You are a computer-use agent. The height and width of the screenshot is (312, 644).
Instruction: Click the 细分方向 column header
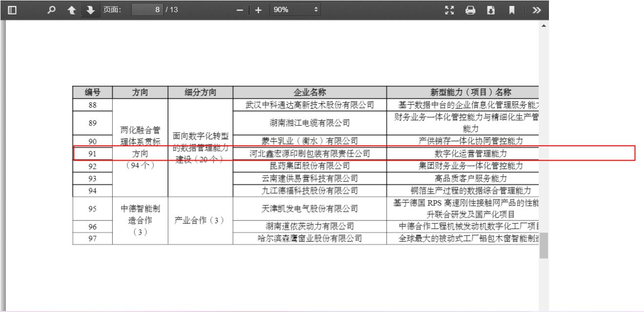[x=200, y=92]
